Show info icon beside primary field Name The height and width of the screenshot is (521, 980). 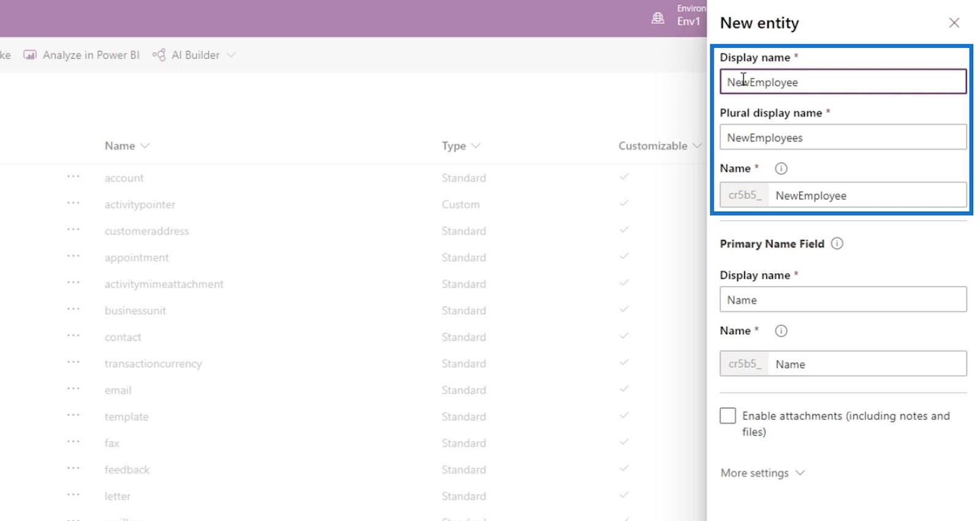[781, 331]
